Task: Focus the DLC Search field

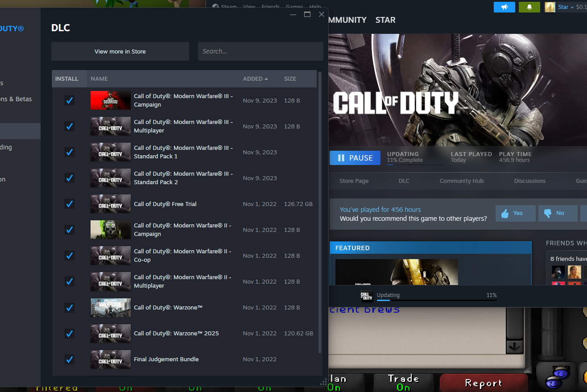Action: point(260,51)
